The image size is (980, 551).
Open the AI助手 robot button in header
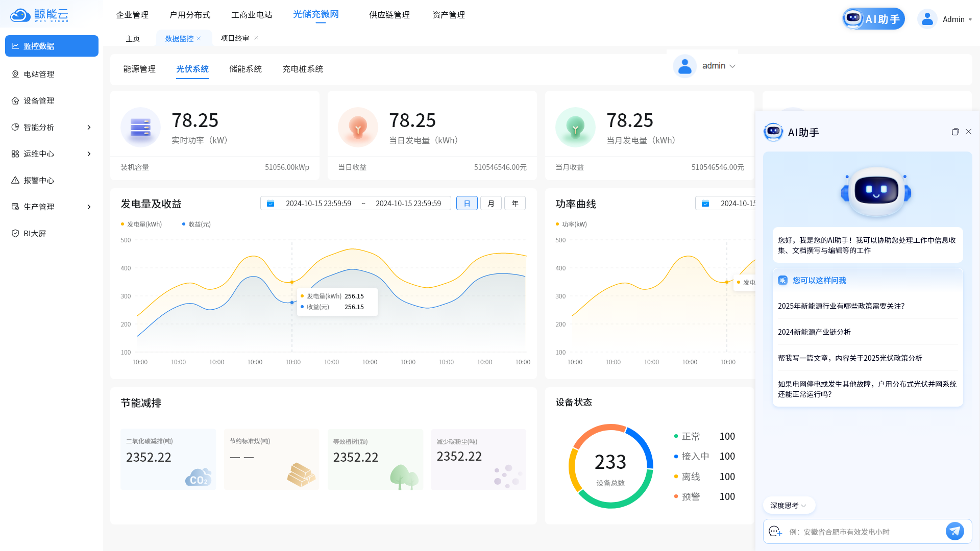873,19
